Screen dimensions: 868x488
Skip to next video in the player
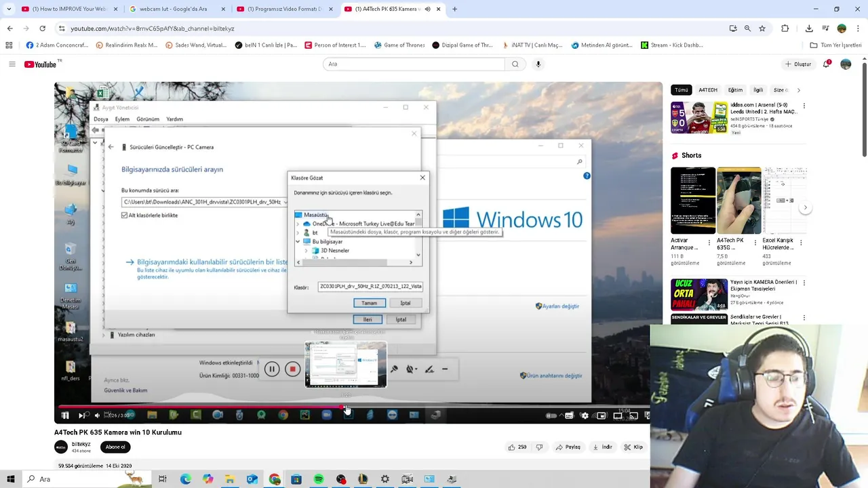[x=81, y=415]
